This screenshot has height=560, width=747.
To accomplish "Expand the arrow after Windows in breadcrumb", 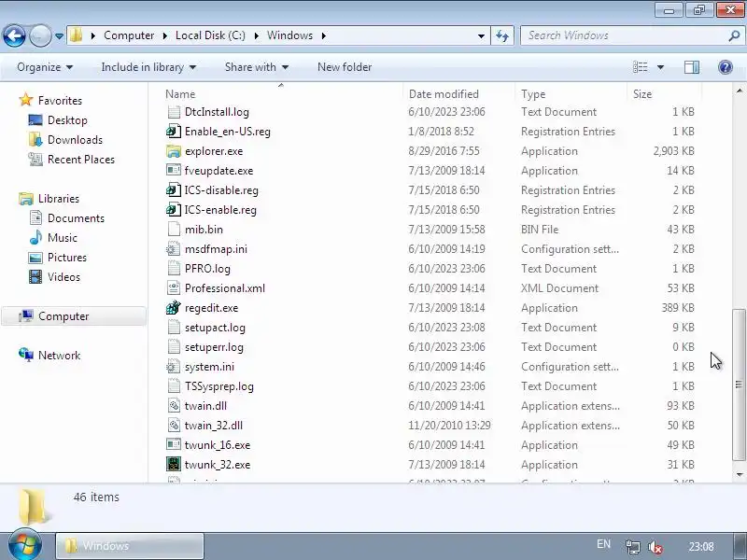I will coord(324,35).
